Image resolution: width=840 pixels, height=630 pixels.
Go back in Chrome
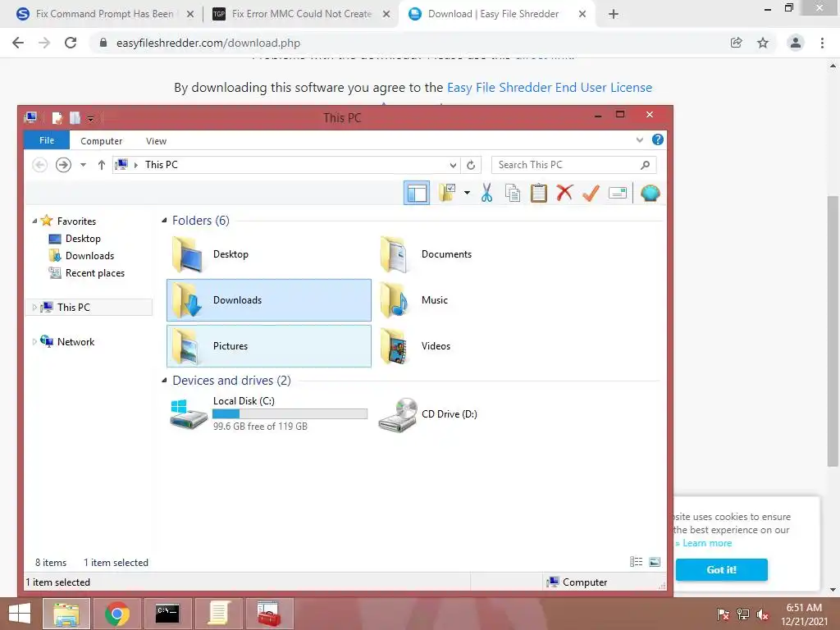[x=18, y=43]
